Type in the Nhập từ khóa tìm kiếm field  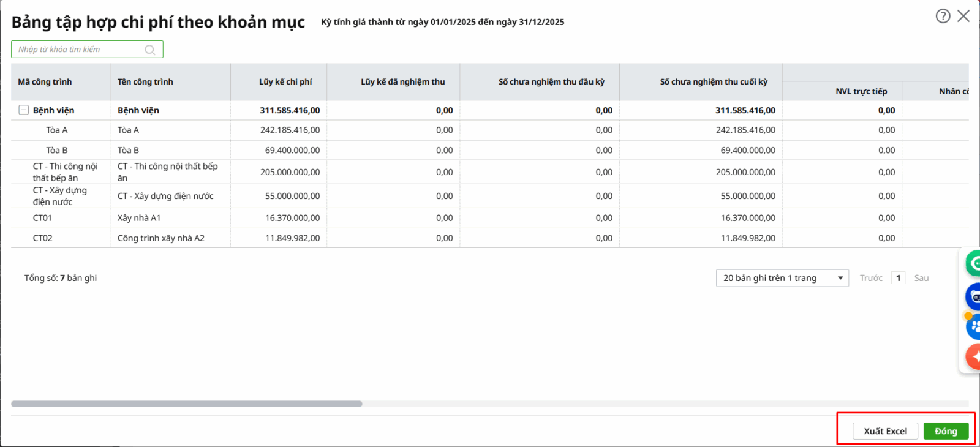tap(80, 50)
